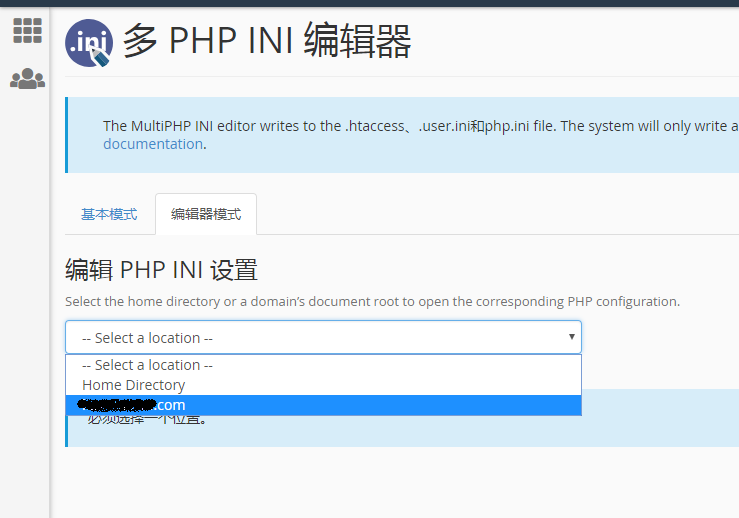Click the dropdown arrow of location selector
The height and width of the screenshot is (518, 739).
572,337
